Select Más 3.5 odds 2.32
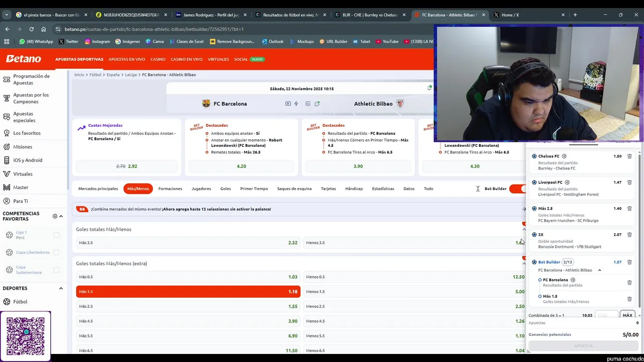 pyautogui.click(x=188, y=243)
